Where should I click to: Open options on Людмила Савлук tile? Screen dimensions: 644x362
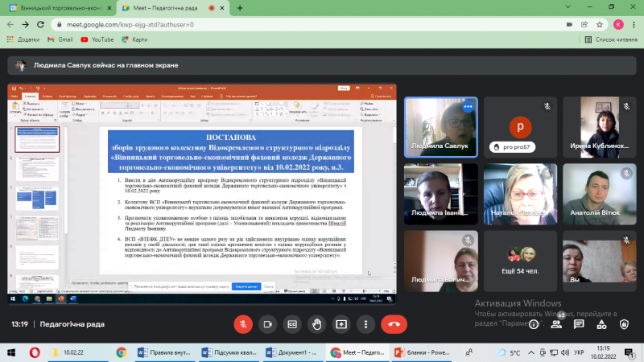(x=468, y=107)
